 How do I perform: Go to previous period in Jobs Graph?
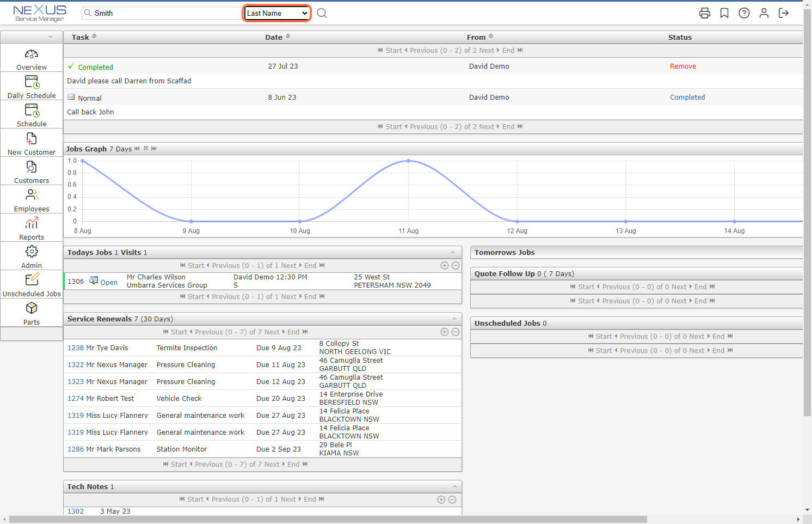coord(137,149)
